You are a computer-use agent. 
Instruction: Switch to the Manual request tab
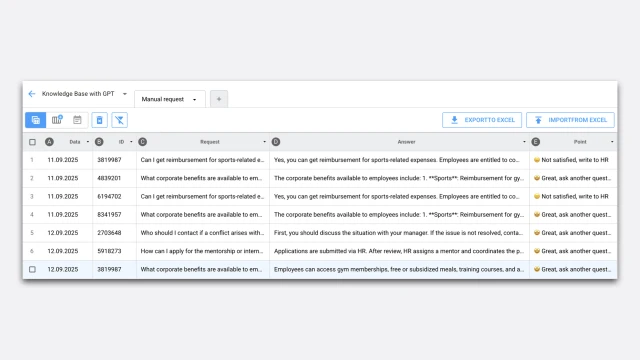[x=163, y=99]
